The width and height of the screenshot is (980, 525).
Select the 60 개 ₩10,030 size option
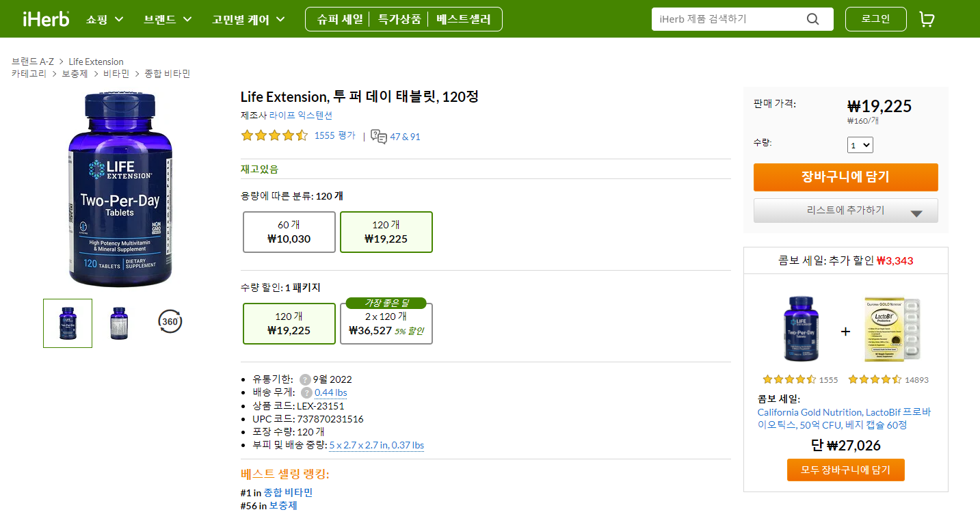pyautogui.click(x=289, y=232)
